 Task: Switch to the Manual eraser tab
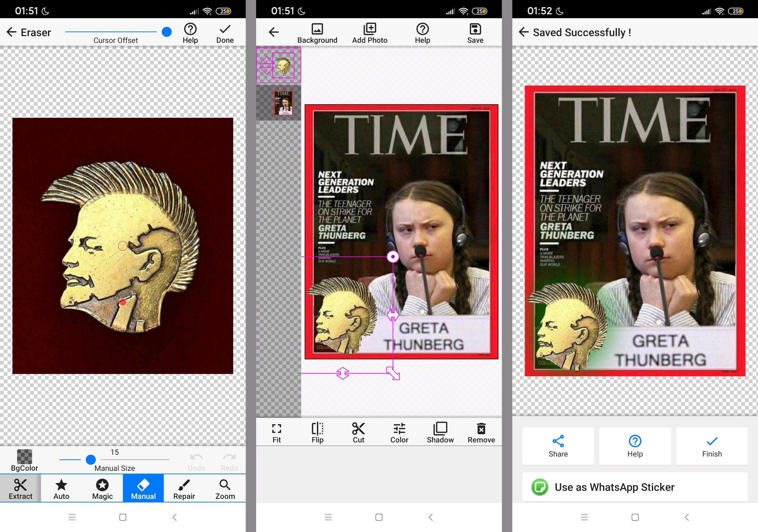coord(143,488)
